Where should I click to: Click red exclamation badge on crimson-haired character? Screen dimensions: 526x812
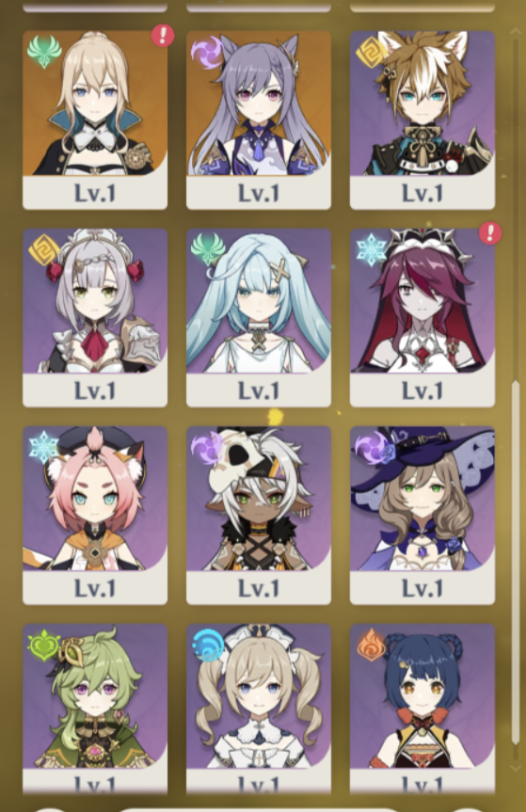(x=489, y=233)
